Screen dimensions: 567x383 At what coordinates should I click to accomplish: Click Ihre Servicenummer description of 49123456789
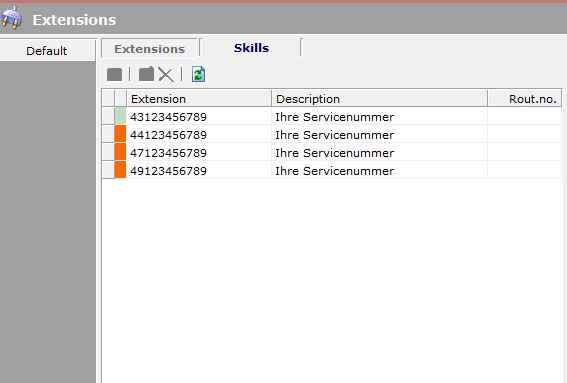coord(334,171)
